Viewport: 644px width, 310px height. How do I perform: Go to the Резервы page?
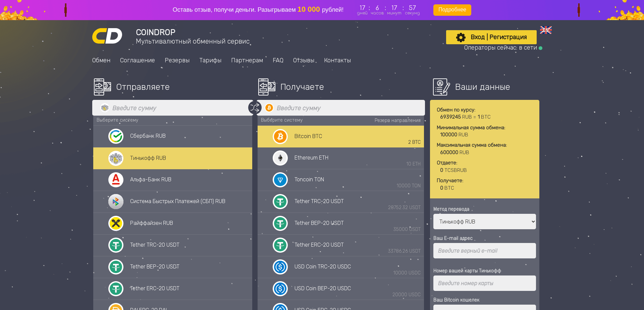tap(177, 61)
